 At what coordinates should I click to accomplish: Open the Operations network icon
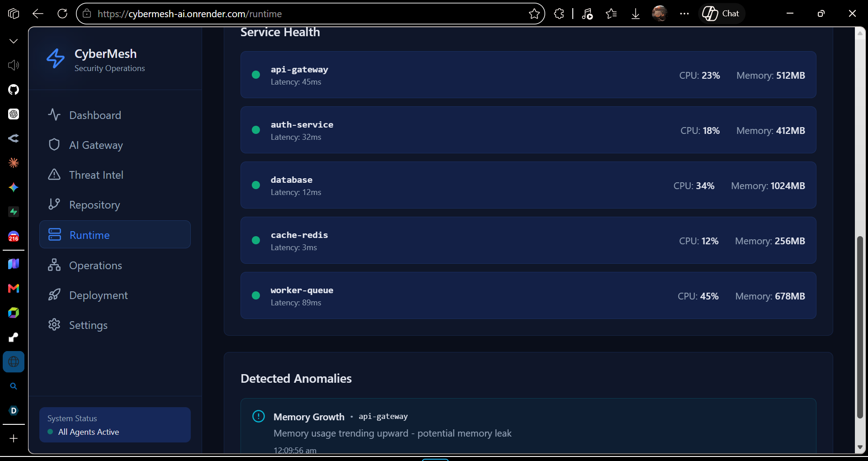pyautogui.click(x=54, y=265)
